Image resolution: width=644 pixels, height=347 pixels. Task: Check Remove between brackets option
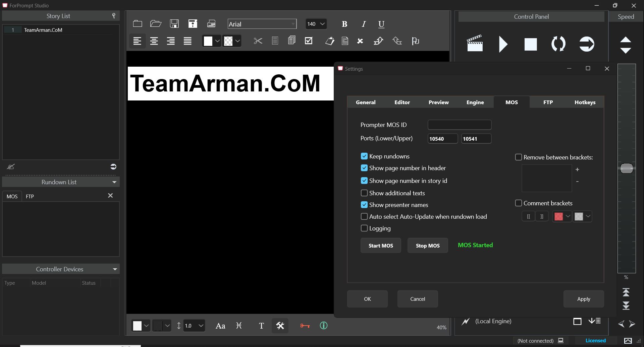(519, 157)
